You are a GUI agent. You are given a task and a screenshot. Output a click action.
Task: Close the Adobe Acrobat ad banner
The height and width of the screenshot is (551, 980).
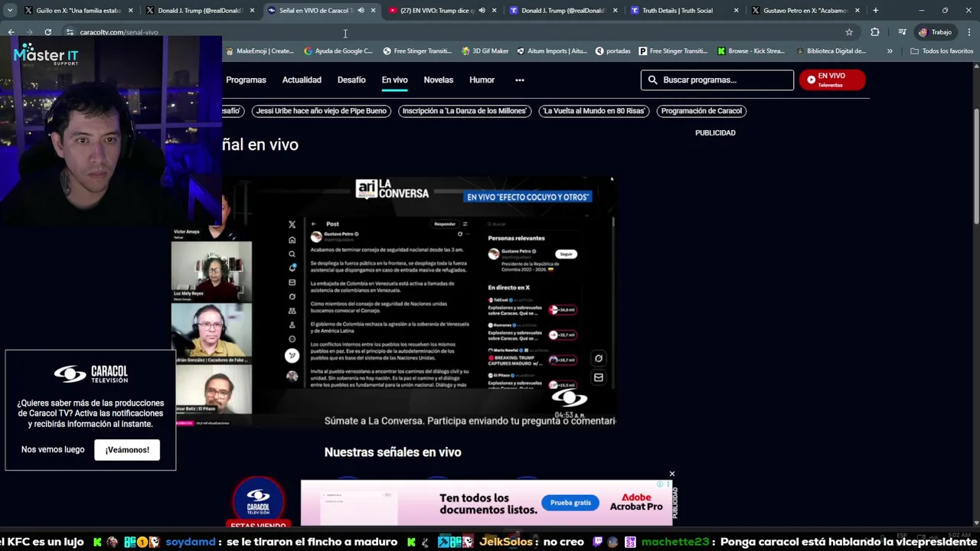point(672,474)
